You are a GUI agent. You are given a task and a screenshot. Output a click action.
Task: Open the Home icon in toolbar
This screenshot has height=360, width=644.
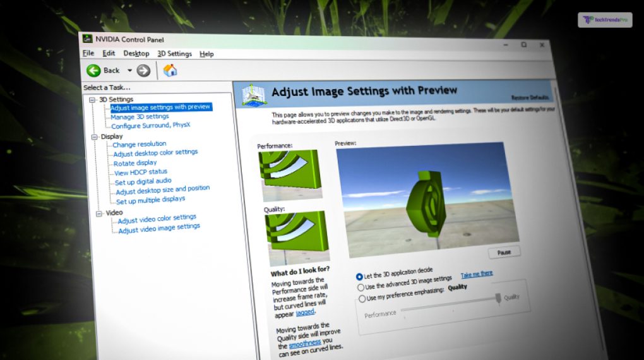point(170,71)
